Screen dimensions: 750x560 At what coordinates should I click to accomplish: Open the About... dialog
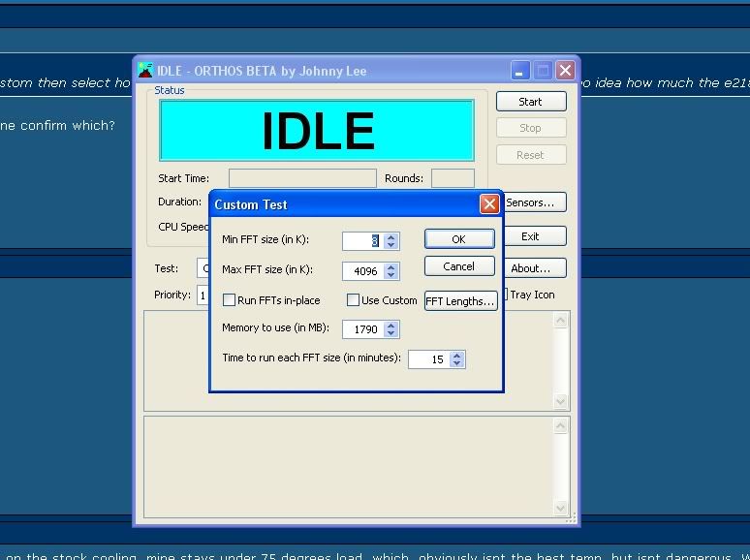pos(530,268)
